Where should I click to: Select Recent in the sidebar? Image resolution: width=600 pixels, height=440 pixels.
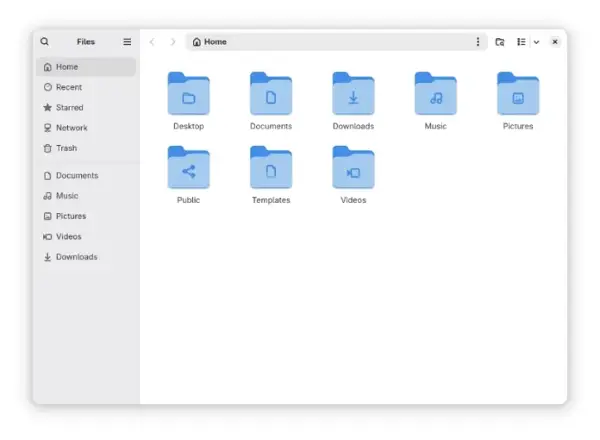[68, 87]
